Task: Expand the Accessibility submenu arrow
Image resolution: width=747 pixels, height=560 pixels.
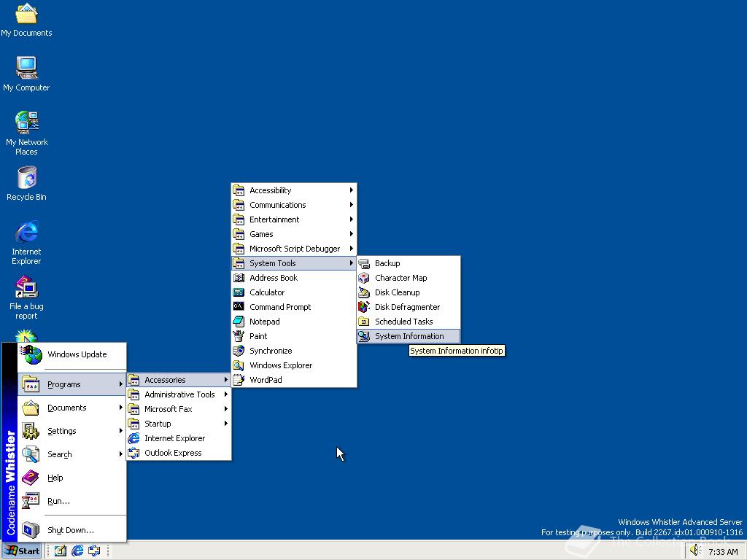Action: click(x=351, y=190)
